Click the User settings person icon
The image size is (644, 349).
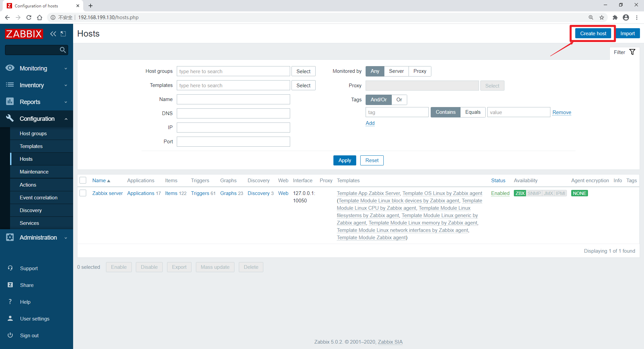click(10, 318)
